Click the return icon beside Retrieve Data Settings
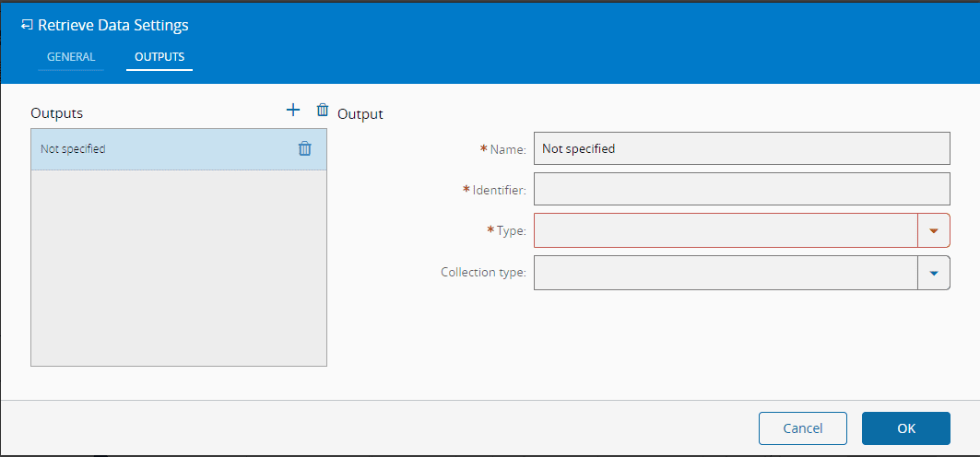Screen dimensions: 980x457 (x=27, y=26)
